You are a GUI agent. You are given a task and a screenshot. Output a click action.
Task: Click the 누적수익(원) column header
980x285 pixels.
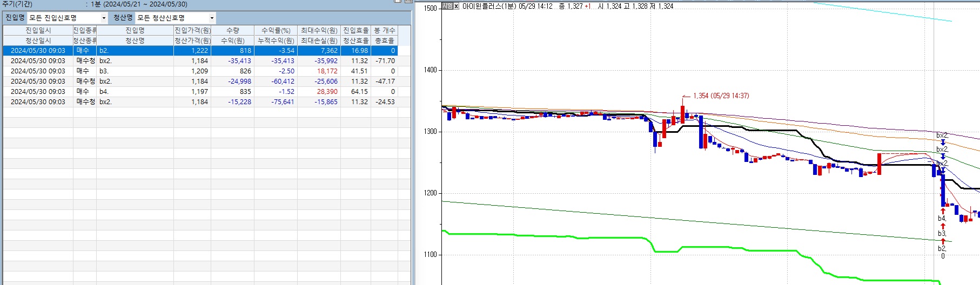click(x=276, y=40)
